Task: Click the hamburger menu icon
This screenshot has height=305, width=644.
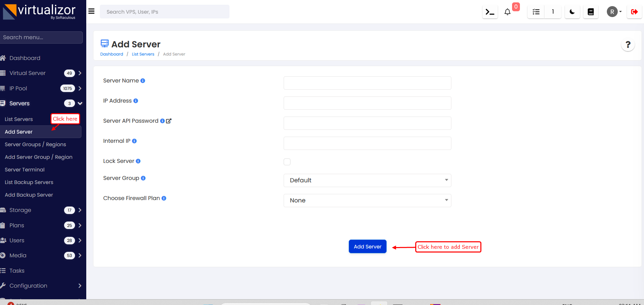Action: point(91,11)
